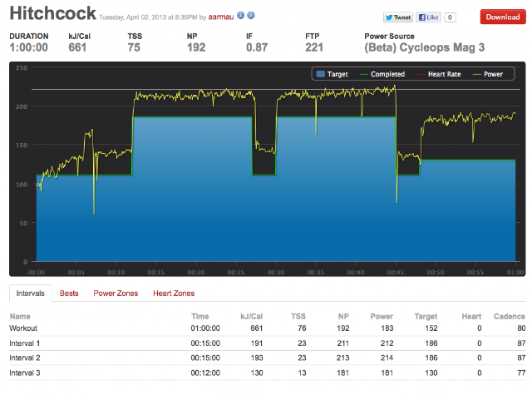Select the Intervals tab
532x395 pixels.
click(30, 294)
